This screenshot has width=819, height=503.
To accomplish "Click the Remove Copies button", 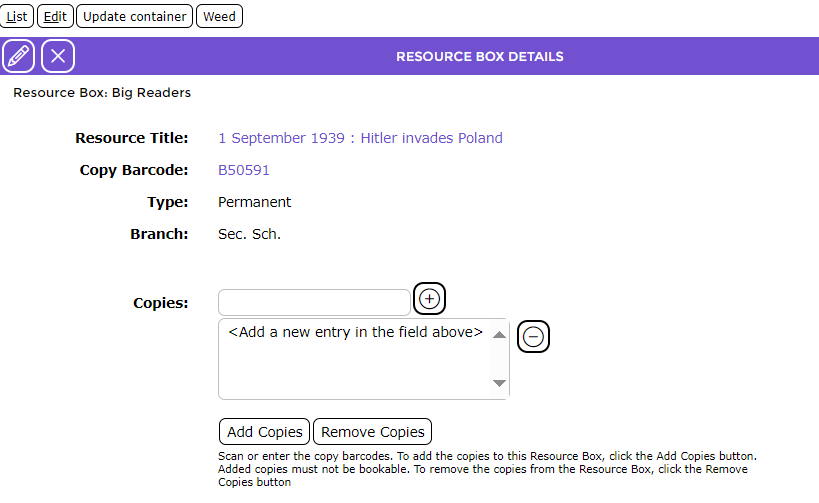I will (x=372, y=431).
